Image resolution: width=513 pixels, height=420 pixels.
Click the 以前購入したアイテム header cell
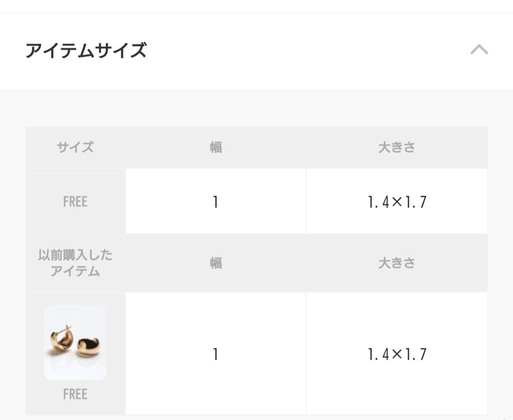pos(75,262)
